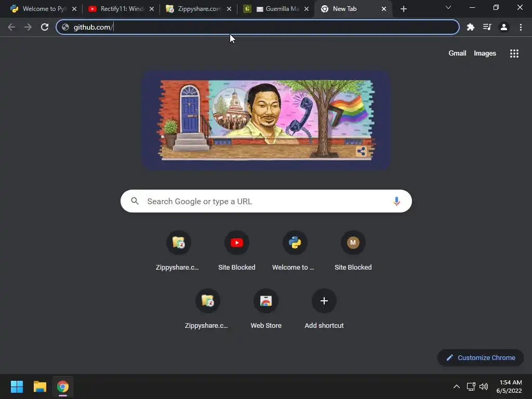The image size is (532, 399).
Task: Open the tab search dropdown arrow
Action: pos(448,7)
